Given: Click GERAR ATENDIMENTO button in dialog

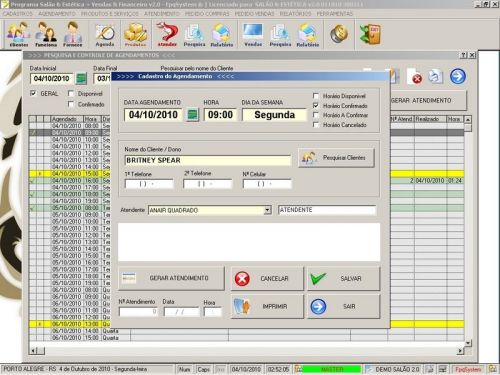Looking at the screenshot, I should pos(171,278).
